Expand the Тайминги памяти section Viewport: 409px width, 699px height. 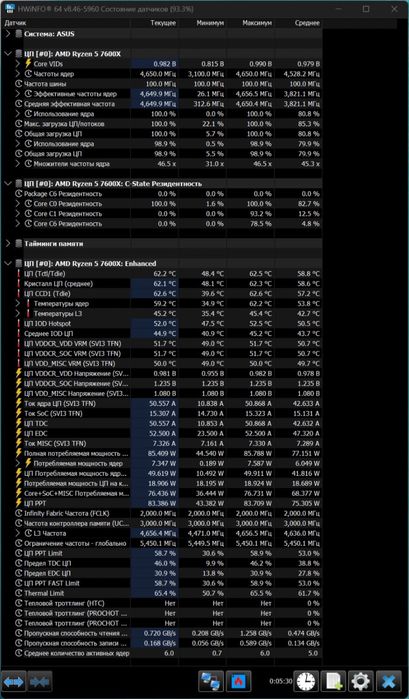coord(8,244)
